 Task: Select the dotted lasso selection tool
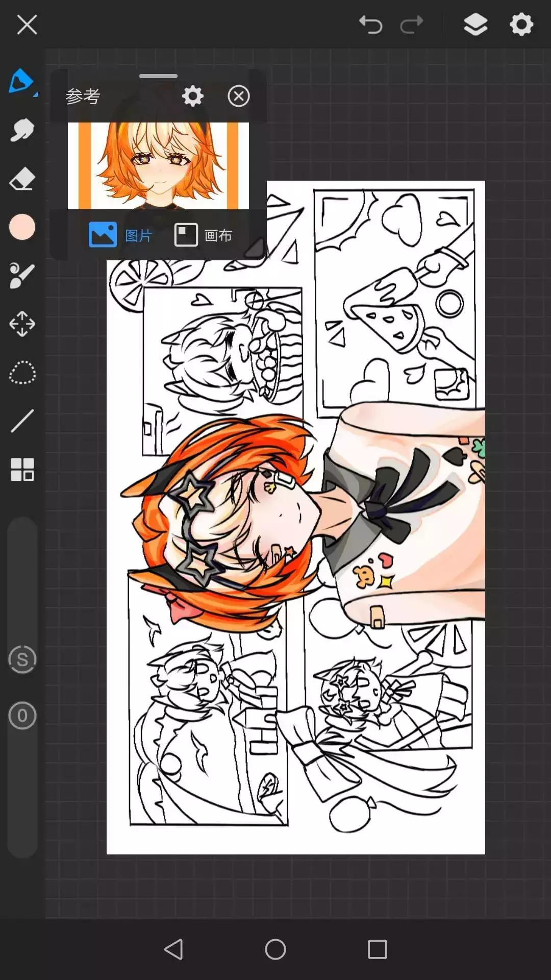pyautogui.click(x=22, y=373)
